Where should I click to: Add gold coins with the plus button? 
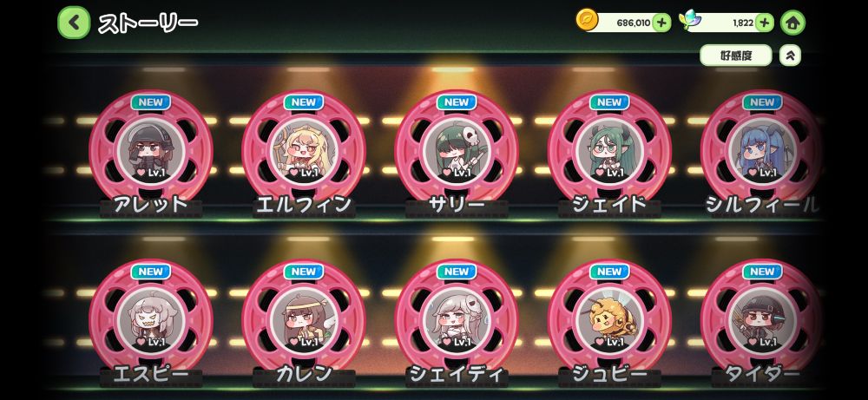pos(661,23)
